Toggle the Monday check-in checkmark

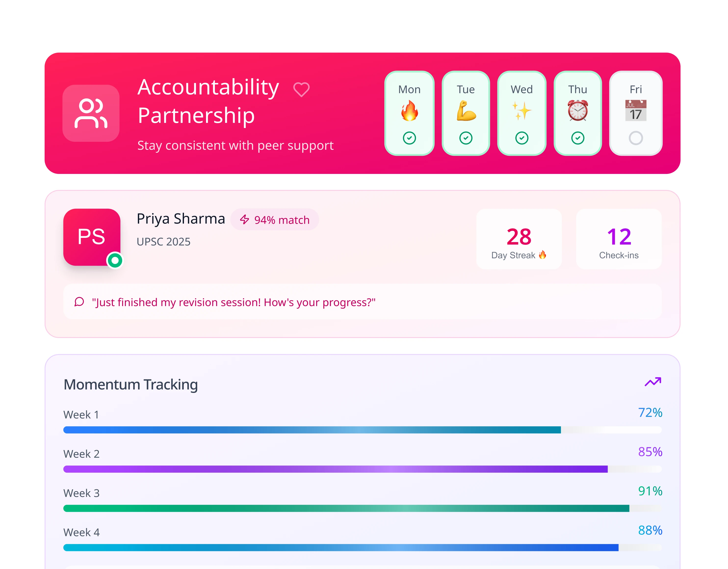(409, 138)
